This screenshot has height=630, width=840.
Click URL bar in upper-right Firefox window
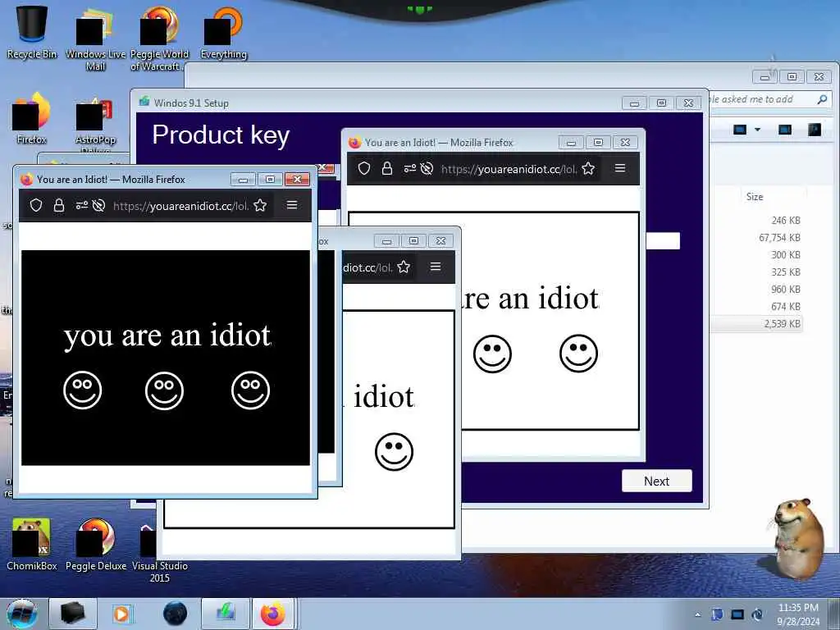tap(509, 169)
